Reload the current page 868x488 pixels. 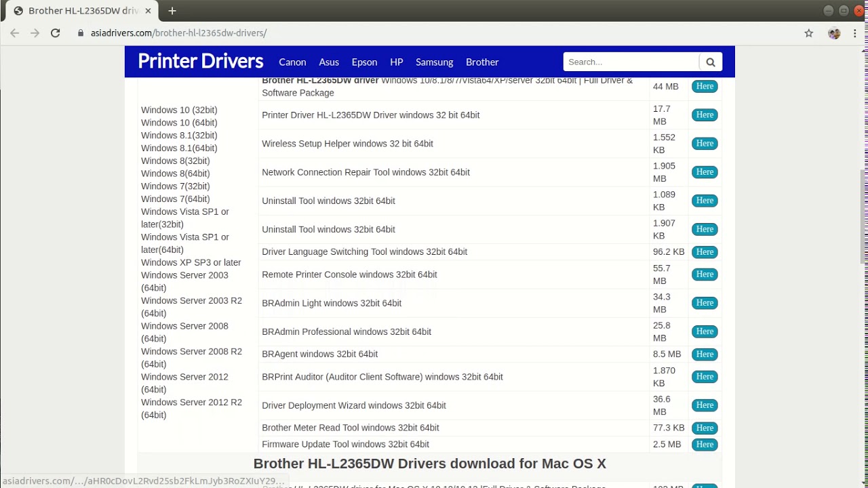point(56,33)
